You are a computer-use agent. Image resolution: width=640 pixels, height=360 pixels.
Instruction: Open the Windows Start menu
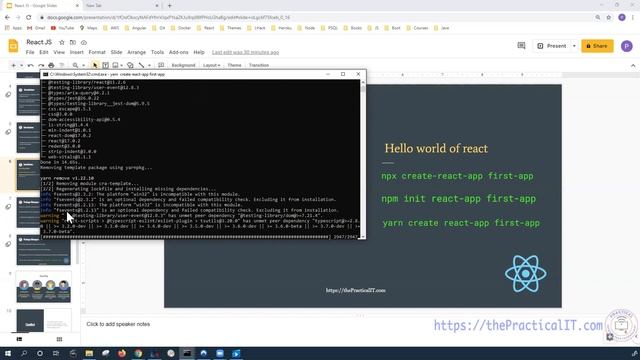[x=7, y=353]
